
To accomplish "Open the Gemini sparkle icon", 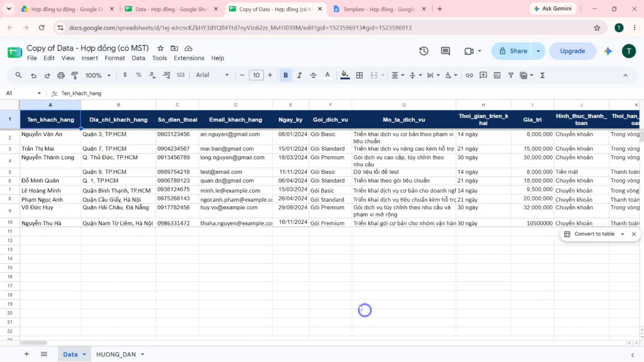I will tap(608, 51).
